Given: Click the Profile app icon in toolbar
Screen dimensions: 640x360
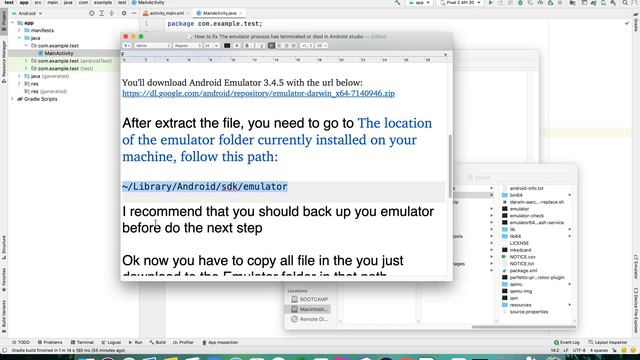Looking at the screenshot, I should click(540, 3).
